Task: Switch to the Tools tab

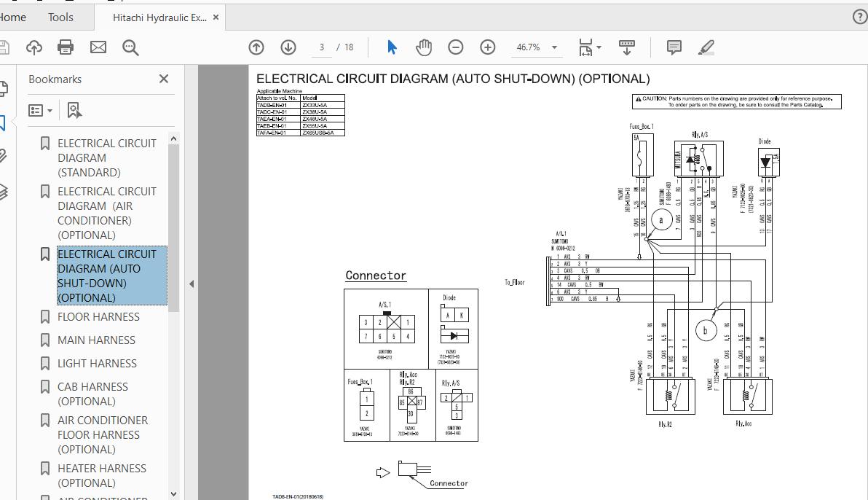Action: pos(60,17)
